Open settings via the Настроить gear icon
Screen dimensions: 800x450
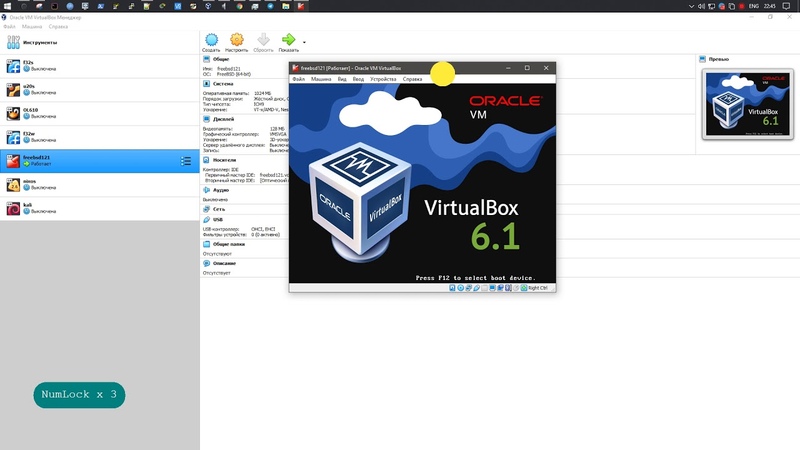point(236,40)
